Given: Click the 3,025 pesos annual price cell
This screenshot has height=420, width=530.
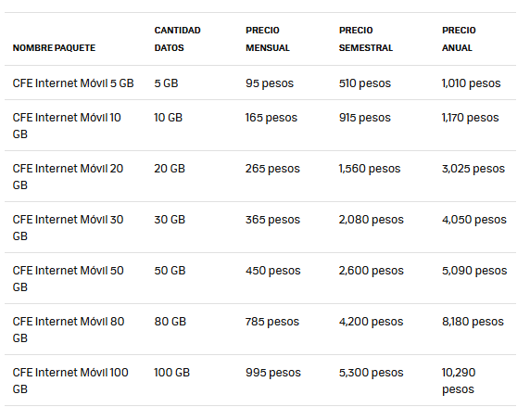Looking at the screenshot, I should (473, 169).
